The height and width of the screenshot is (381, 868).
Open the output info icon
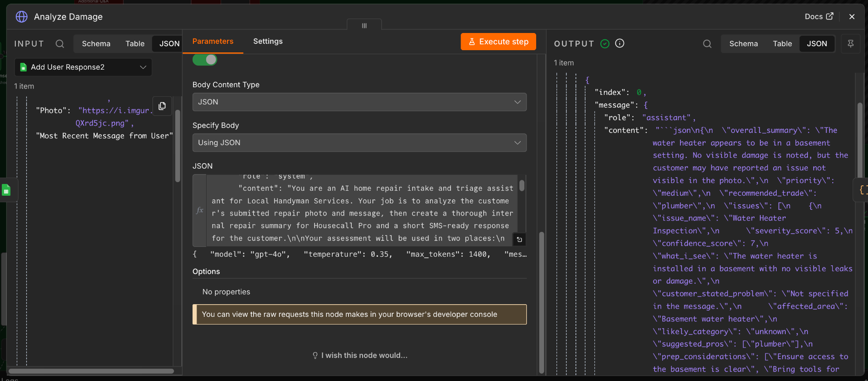tap(620, 43)
